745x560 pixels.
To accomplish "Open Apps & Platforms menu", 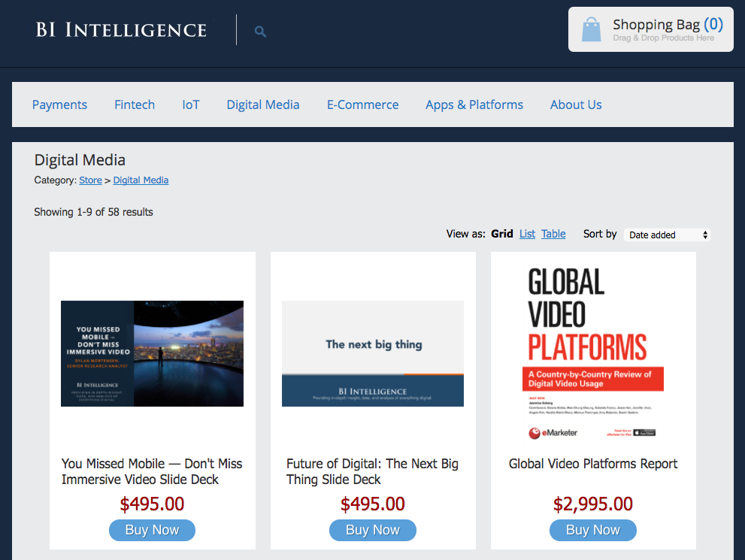I will coord(474,104).
